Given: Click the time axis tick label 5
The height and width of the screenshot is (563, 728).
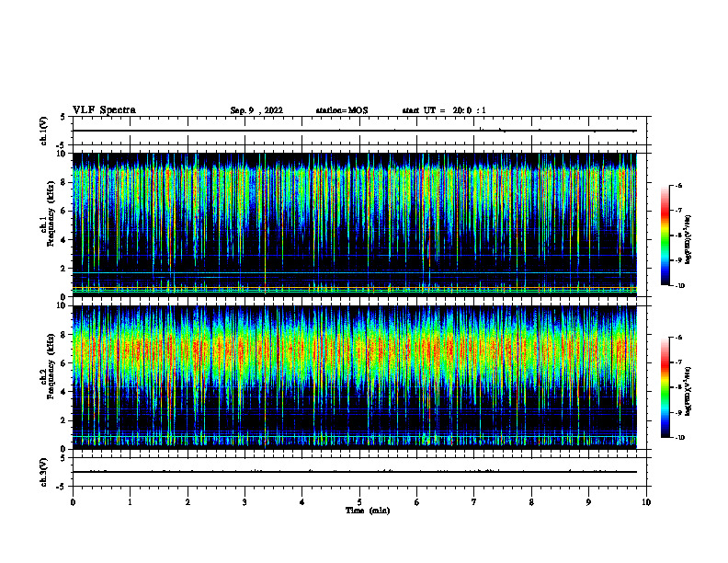Looking at the screenshot, I should click(x=359, y=502).
